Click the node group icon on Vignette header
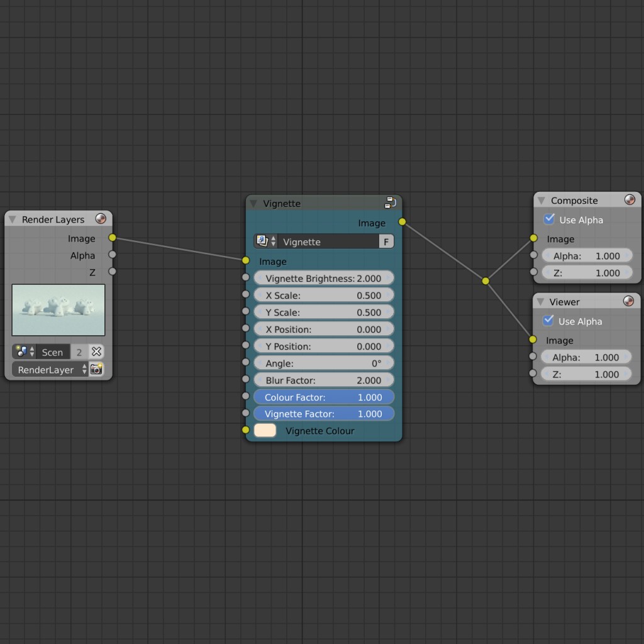Screen dimensions: 644x644 (x=391, y=203)
